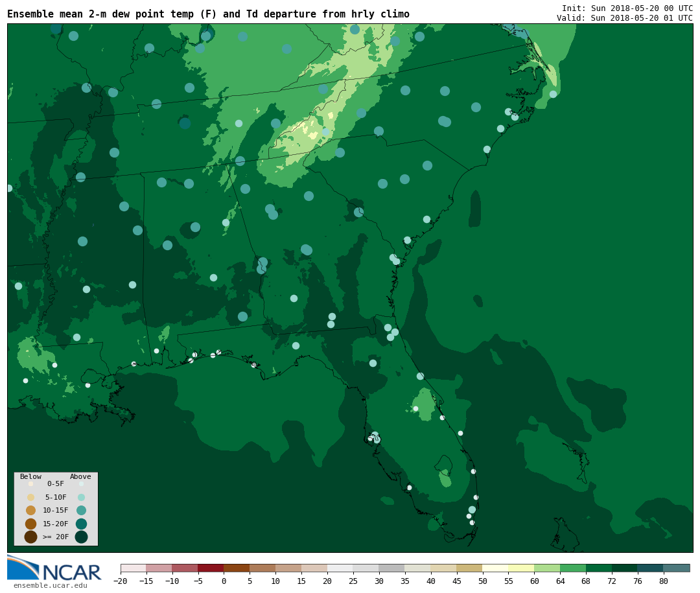The width and height of the screenshot is (700, 593).
Task: Click the above >=20F darkest teal legend dot
Action: (x=81, y=537)
